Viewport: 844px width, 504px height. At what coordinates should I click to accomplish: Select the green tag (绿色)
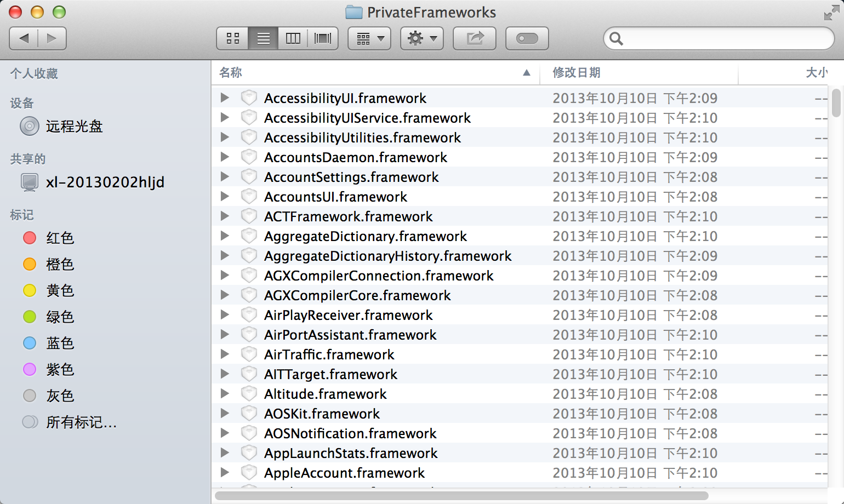pyautogui.click(x=48, y=317)
